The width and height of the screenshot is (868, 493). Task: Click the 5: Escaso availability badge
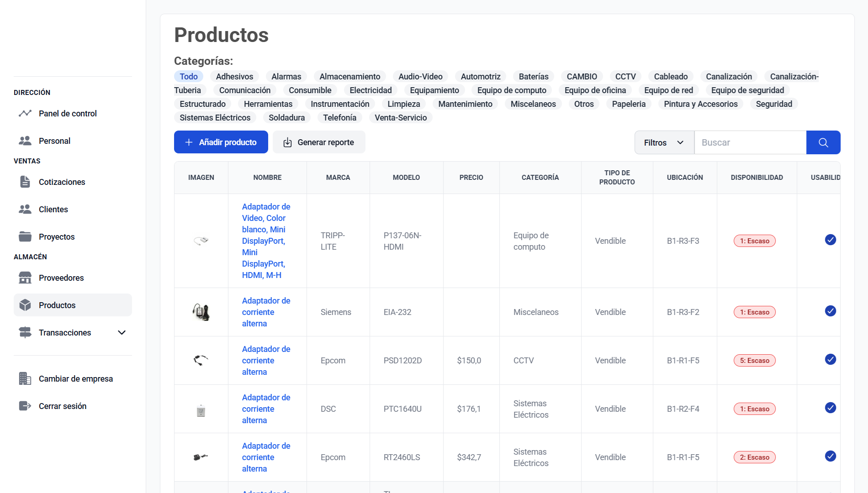754,361
